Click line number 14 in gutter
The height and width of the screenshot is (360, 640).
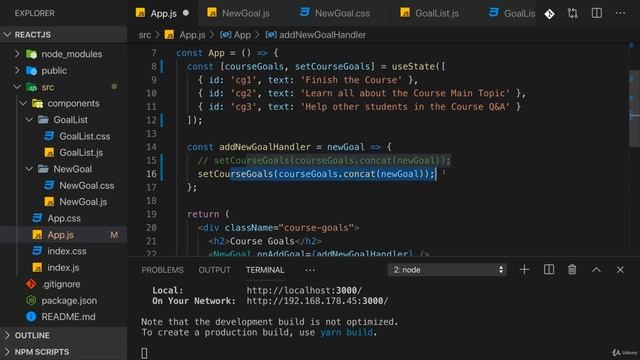(x=151, y=147)
